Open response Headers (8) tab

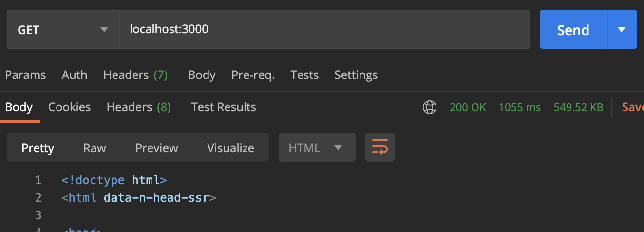point(139,107)
